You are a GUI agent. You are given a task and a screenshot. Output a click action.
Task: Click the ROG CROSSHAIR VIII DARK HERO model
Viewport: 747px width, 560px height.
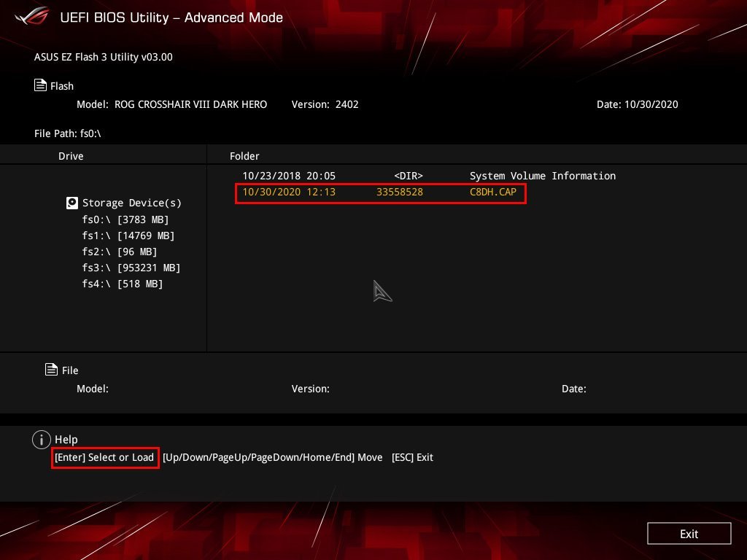(x=190, y=104)
